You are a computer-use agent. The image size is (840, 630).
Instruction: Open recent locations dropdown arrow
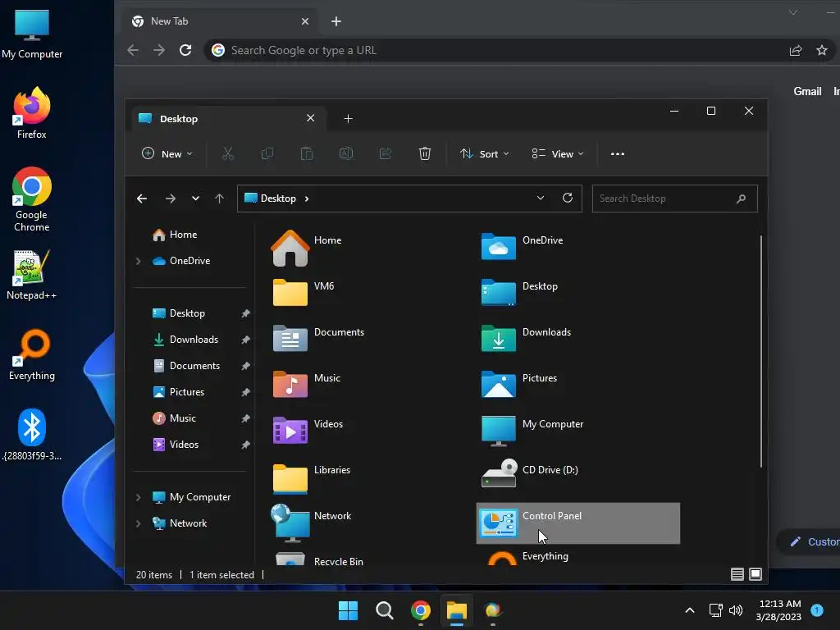point(195,199)
